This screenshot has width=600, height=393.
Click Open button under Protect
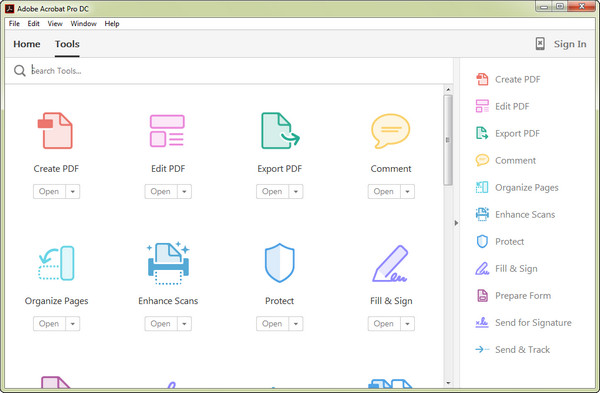pos(272,324)
